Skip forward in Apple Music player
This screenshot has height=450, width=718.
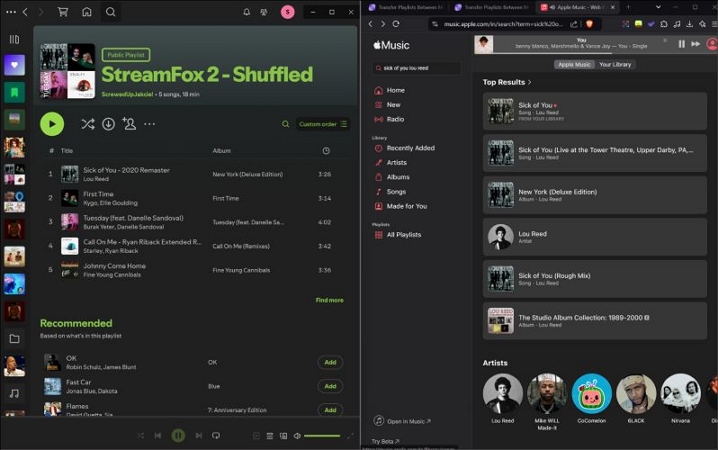696,44
